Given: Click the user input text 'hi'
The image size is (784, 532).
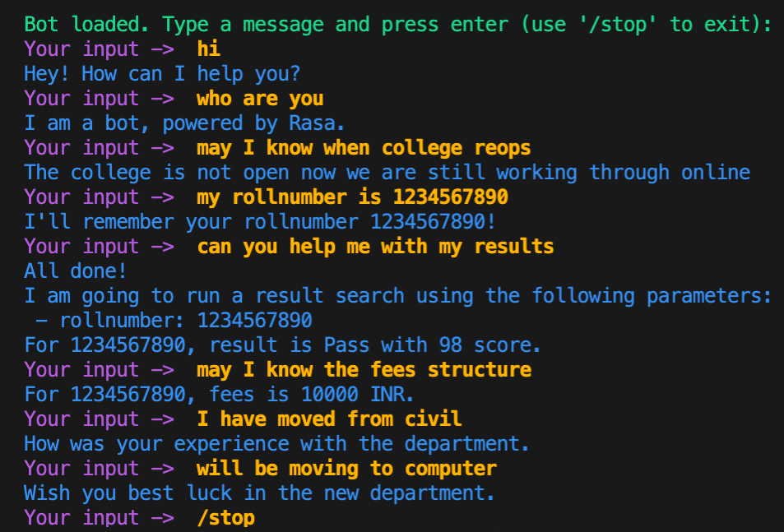Looking at the screenshot, I should 209,49.
